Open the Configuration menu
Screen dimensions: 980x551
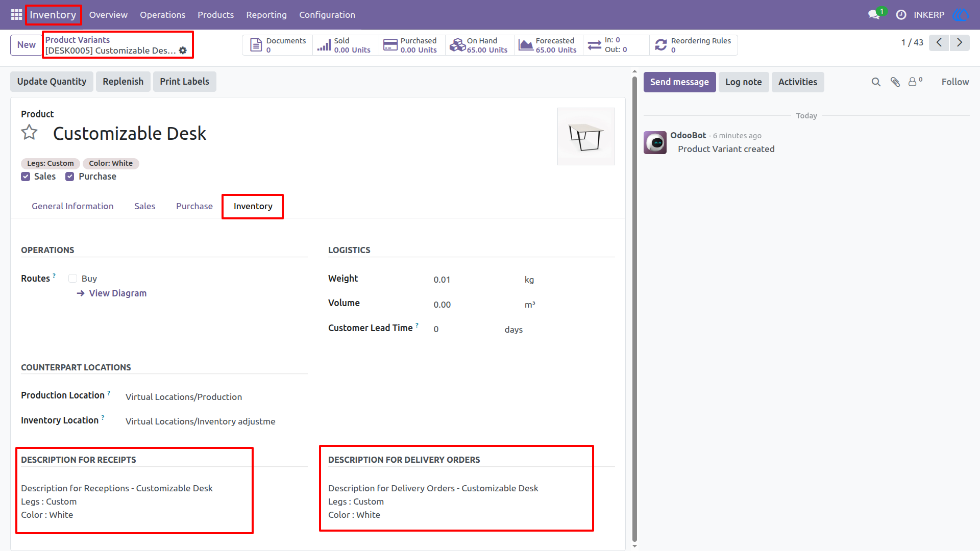[327, 15]
